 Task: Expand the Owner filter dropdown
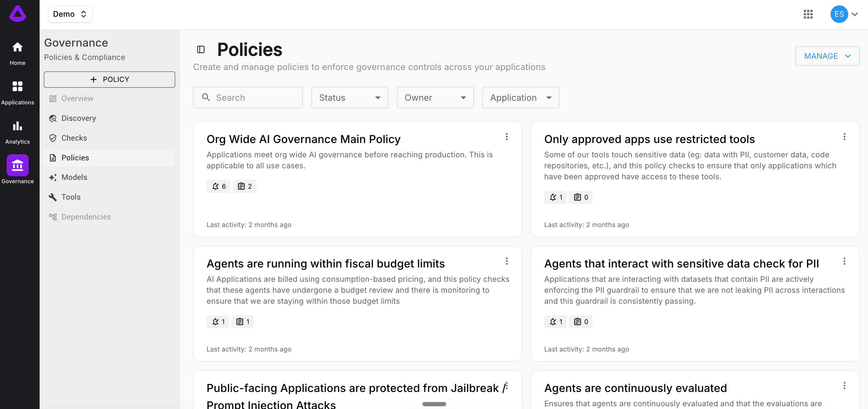[435, 98]
